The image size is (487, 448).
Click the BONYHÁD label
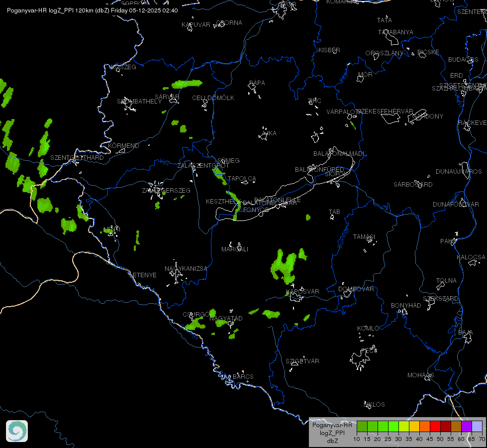(406, 306)
